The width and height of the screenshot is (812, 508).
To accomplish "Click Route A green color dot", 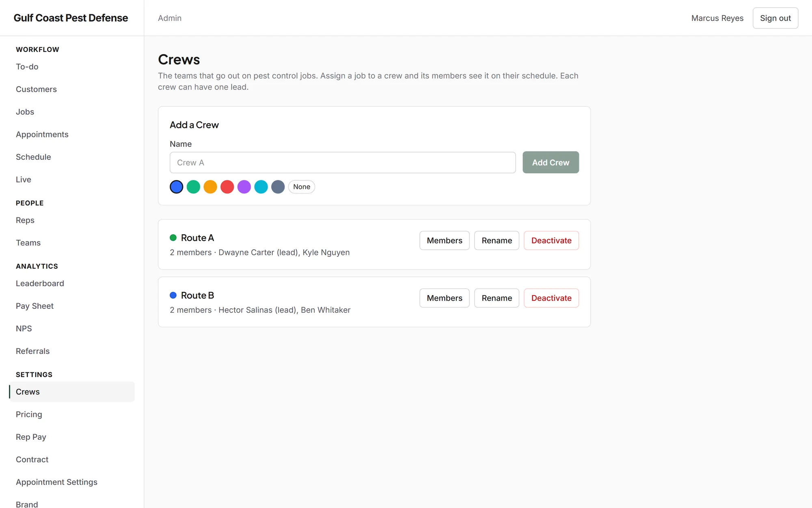I will (173, 238).
